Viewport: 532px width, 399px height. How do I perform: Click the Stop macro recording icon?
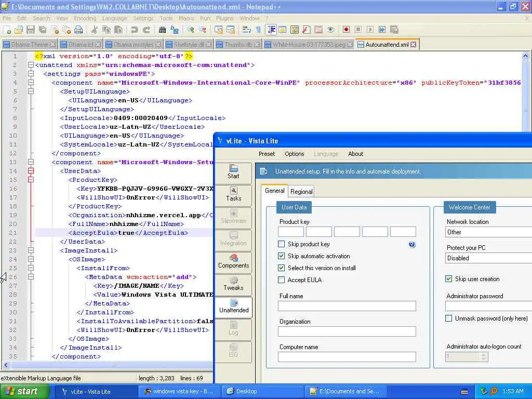coord(358,30)
